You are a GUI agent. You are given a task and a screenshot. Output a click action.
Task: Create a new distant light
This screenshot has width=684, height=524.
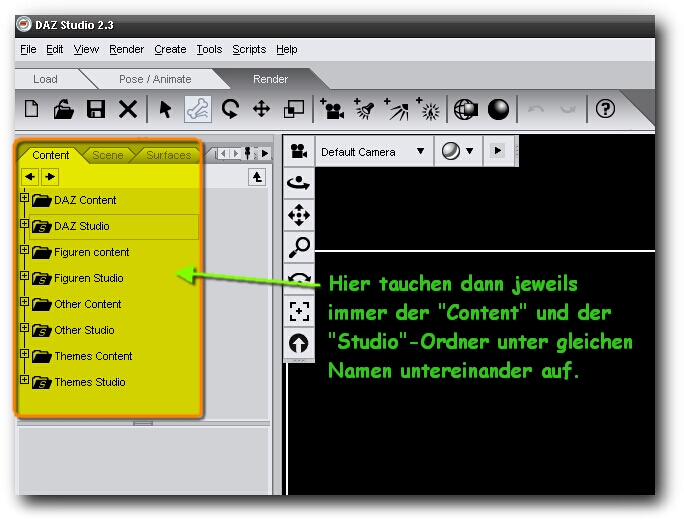(397, 109)
